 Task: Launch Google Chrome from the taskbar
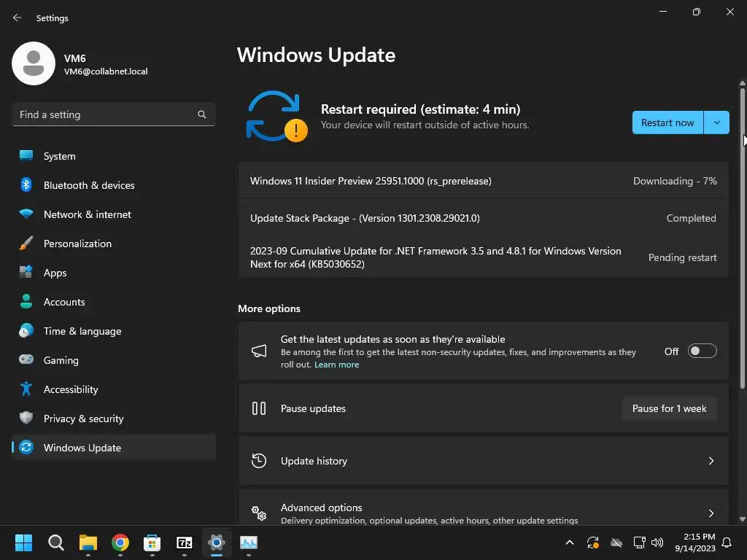coord(120,542)
